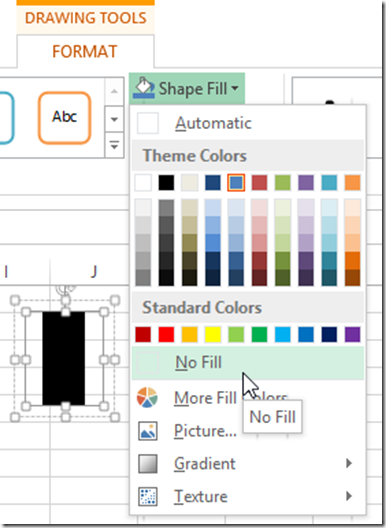Pick the black theme color swatch
This screenshot has width=386, height=528.
pos(166,183)
